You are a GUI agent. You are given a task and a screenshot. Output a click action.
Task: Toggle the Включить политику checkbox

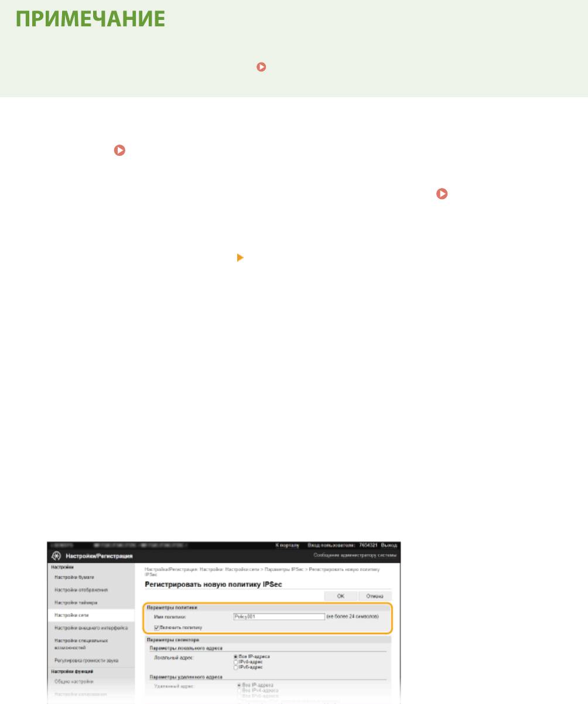[157, 627]
